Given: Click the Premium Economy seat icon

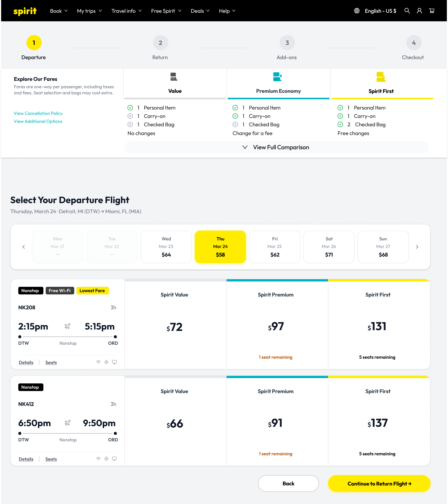Looking at the screenshot, I should pos(277,77).
